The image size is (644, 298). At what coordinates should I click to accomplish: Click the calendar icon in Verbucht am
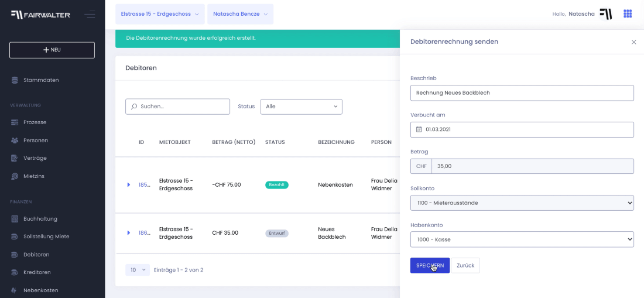pyautogui.click(x=419, y=129)
